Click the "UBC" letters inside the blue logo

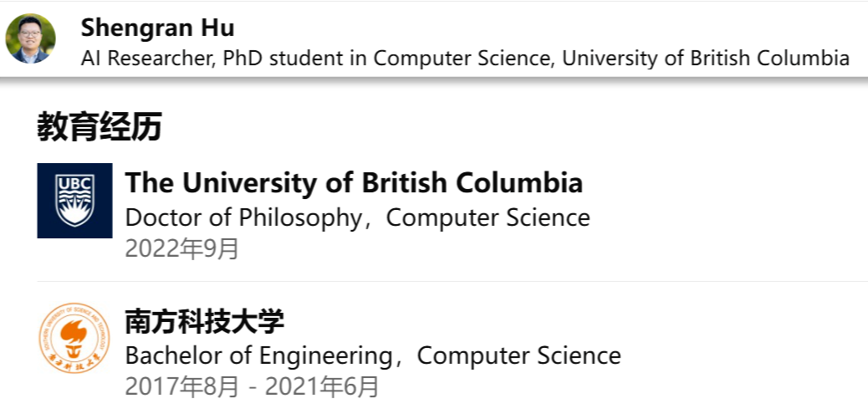(x=74, y=187)
